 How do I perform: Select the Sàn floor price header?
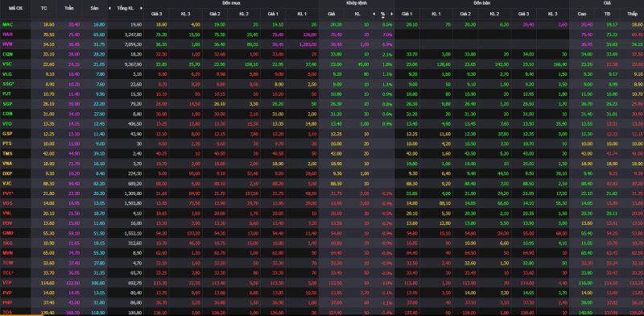(94, 8)
